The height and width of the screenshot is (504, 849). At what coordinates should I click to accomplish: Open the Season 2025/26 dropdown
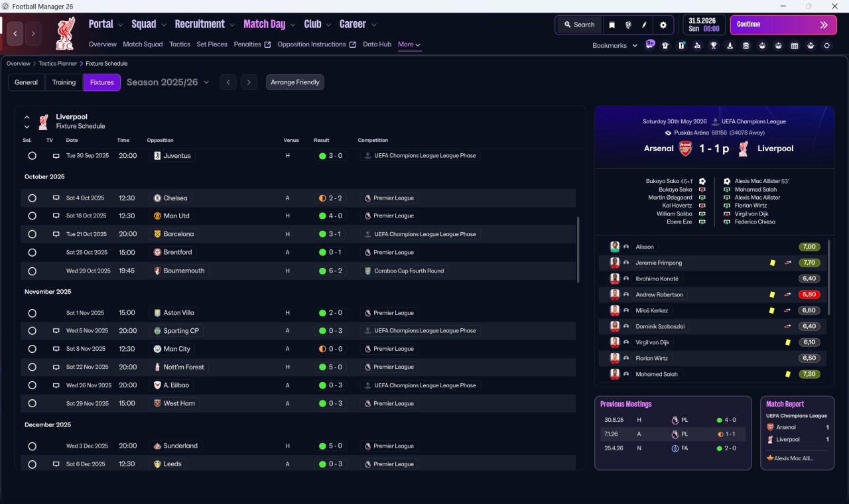pyautogui.click(x=168, y=82)
